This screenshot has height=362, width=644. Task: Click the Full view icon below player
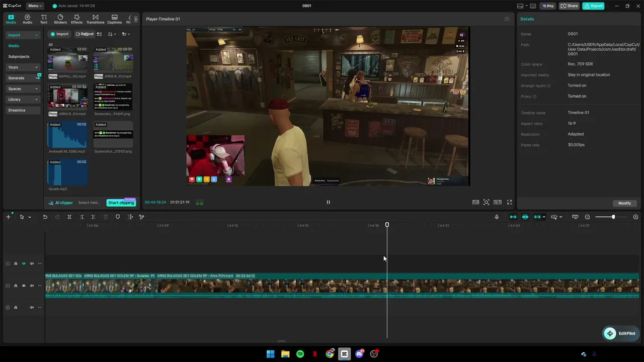tap(475, 202)
